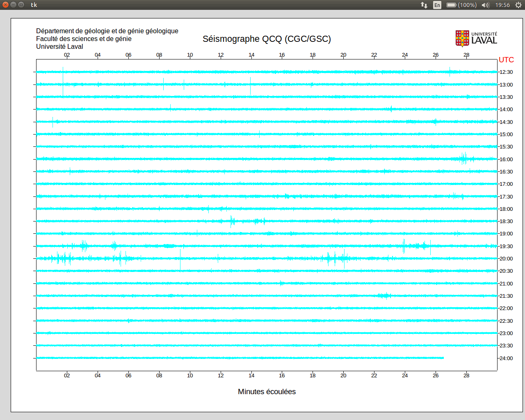The image size is (525, 420).
Task: Maximize the tk window
Action: (21, 5)
